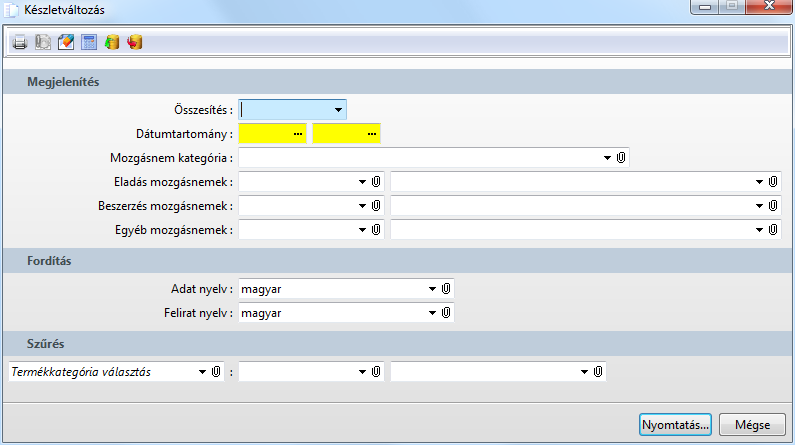This screenshot has height=445, width=795.
Task: Click paperclip on first Eladás mozgásnemek field
Action: point(376,181)
